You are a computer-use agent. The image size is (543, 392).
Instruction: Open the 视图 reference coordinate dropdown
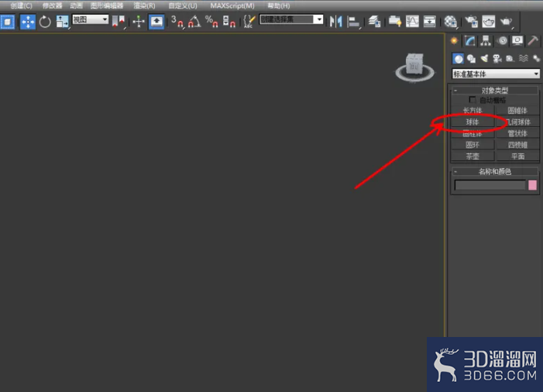click(x=90, y=19)
